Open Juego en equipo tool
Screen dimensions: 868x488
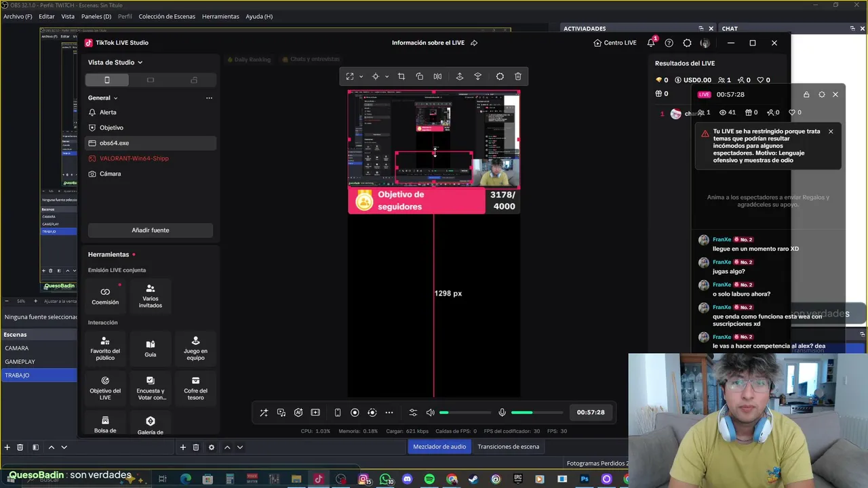tap(195, 348)
